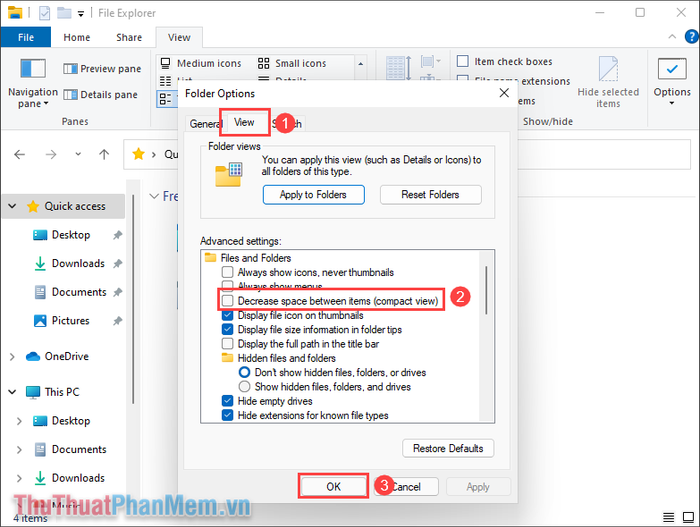Select Show hidden files, folders, and drives

click(x=245, y=386)
